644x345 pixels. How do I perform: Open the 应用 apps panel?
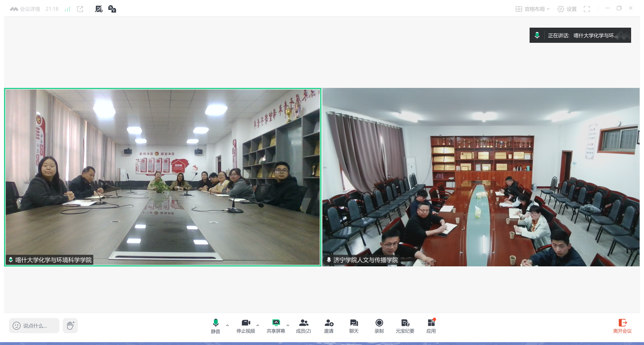pos(431,326)
